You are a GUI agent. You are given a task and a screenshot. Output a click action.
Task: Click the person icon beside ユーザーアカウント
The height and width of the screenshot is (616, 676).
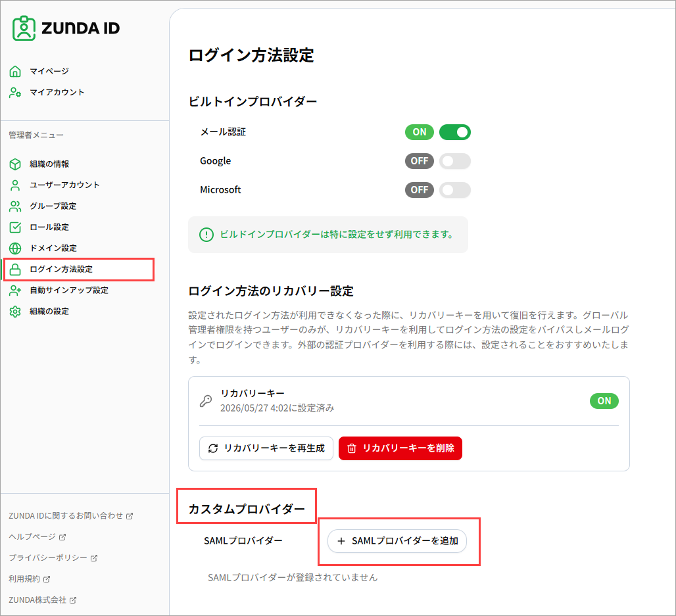(x=15, y=185)
